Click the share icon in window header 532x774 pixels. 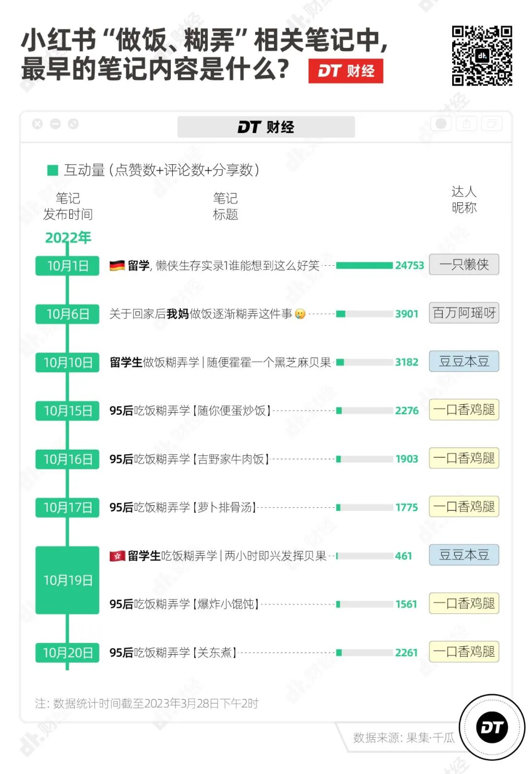coord(466,123)
